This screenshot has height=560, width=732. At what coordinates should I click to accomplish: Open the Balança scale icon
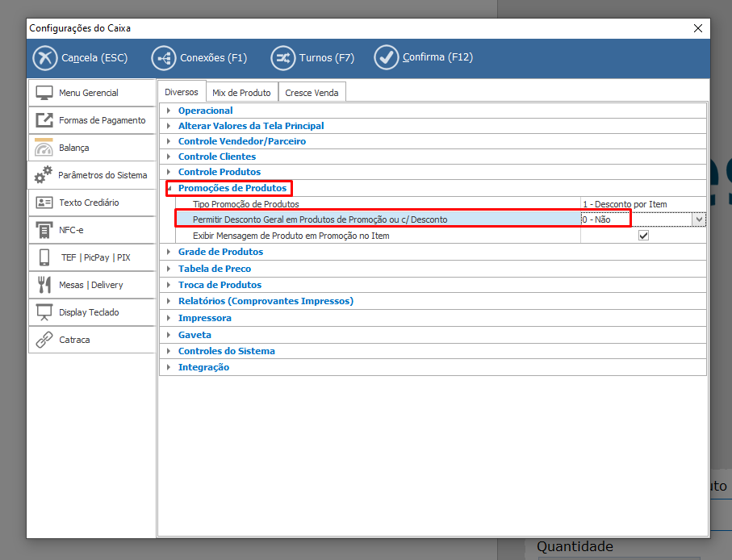coord(44,148)
